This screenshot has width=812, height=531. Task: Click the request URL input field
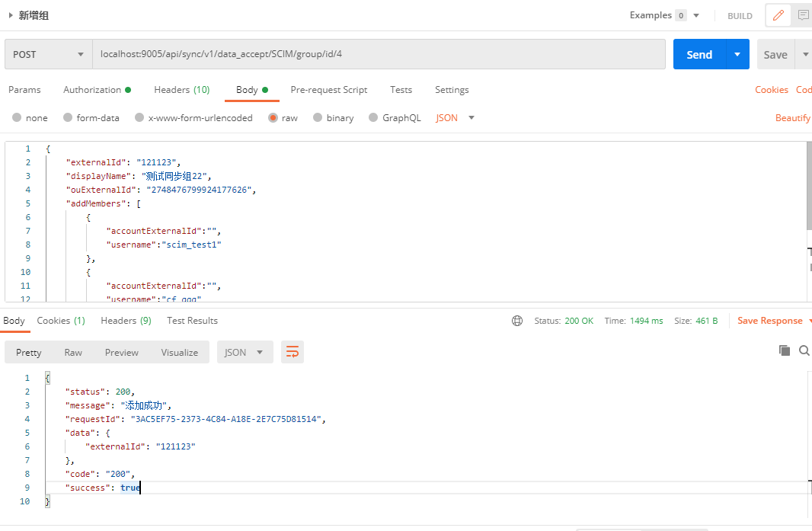pos(378,55)
